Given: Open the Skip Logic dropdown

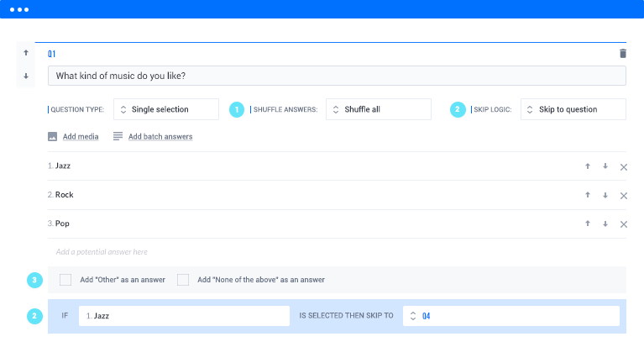Looking at the screenshot, I should coord(573,109).
